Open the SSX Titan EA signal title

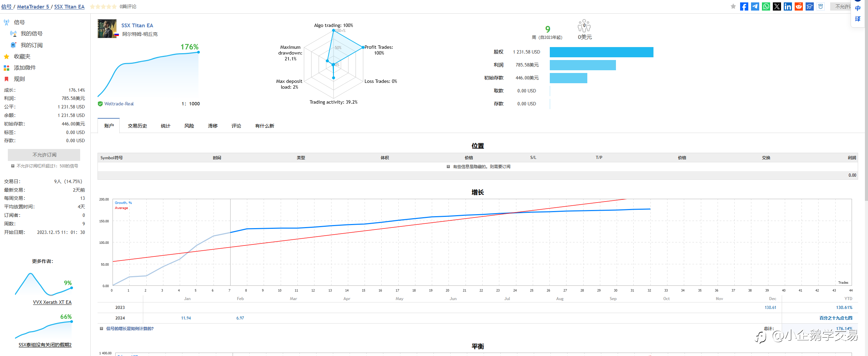point(137,26)
